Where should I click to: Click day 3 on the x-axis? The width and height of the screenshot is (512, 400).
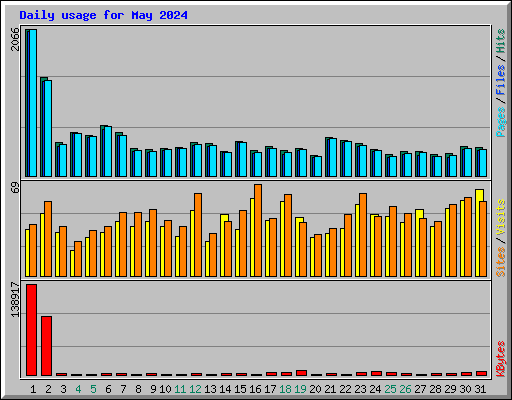63,389
